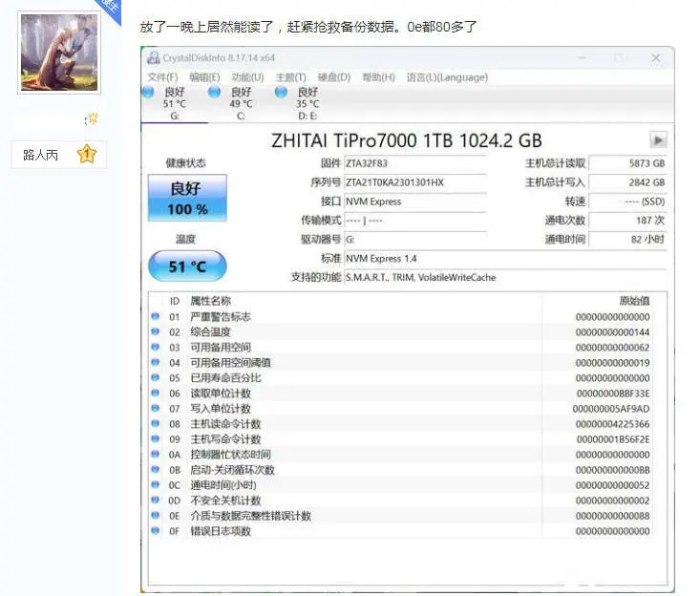Select row 07 写入单位计数

pos(400,409)
